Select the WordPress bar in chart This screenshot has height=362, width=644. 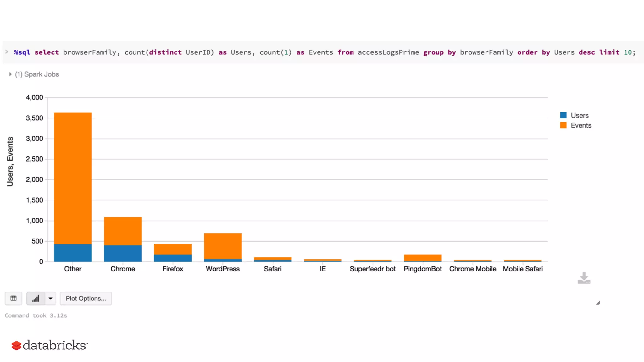click(x=223, y=246)
